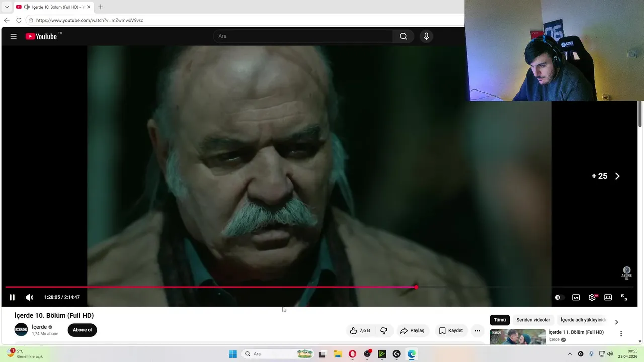Share the video via Paylaş
The height and width of the screenshot is (362, 644).
[412, 331]
